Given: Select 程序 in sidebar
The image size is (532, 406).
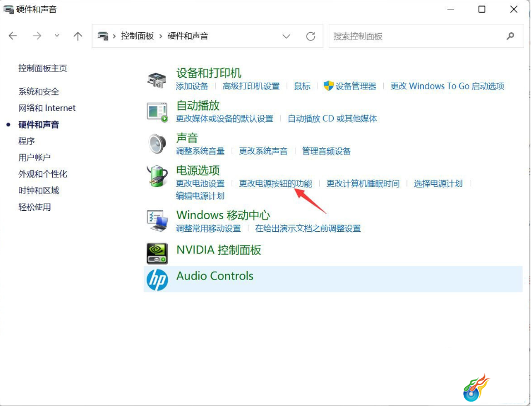Looking at the screenshot, I should [x=27, y=141].
